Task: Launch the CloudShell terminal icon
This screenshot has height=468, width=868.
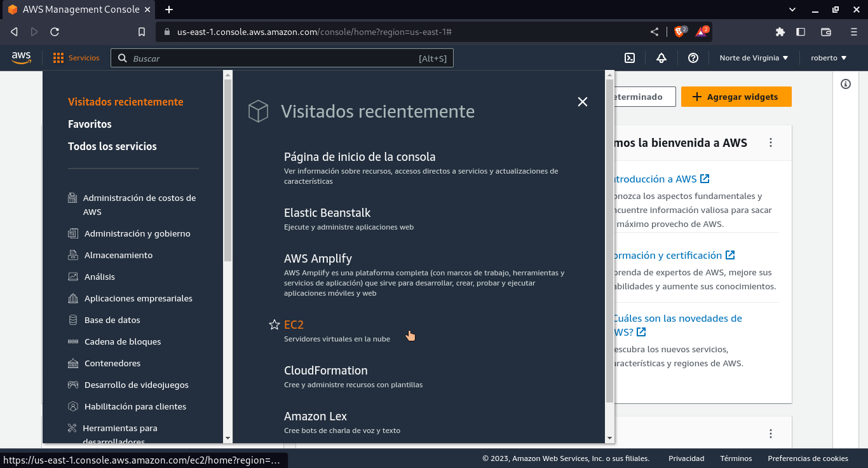Action: pos(630,58)
